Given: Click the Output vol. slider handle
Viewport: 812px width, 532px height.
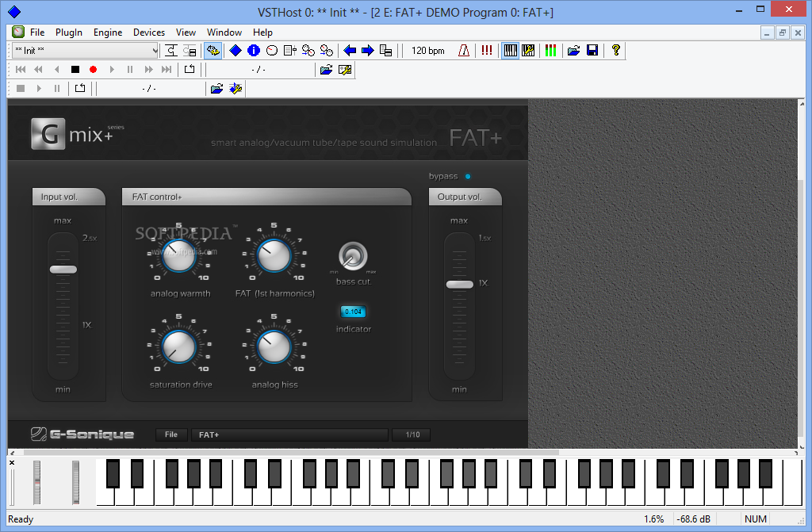Looking at the screenshot, I should [460, 285].
